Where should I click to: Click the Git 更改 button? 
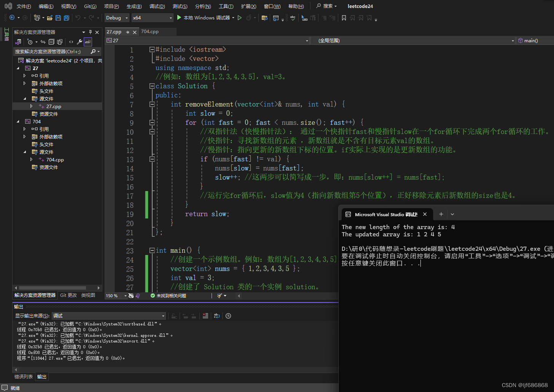[x=68, y=295]
